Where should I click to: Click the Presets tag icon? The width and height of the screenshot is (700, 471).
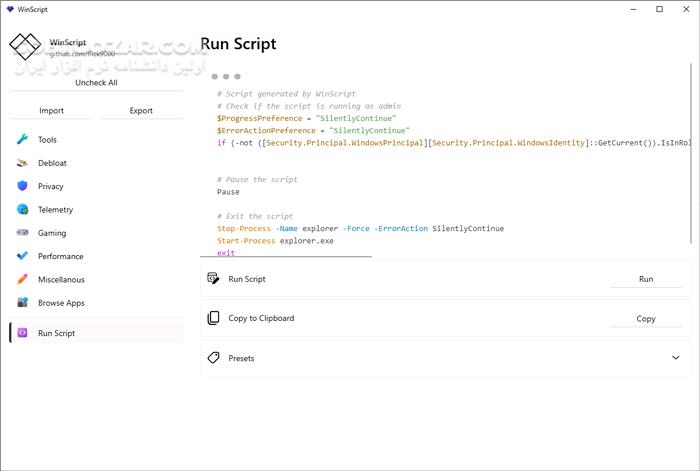tap(213, 358)
